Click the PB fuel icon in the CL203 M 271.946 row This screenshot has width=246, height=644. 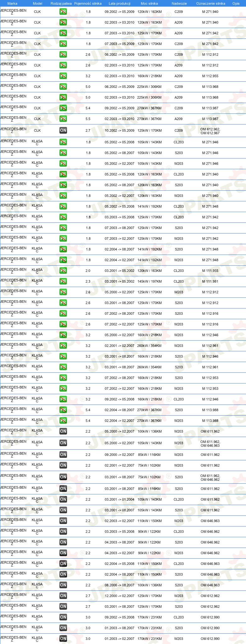[x=63, y=142]
